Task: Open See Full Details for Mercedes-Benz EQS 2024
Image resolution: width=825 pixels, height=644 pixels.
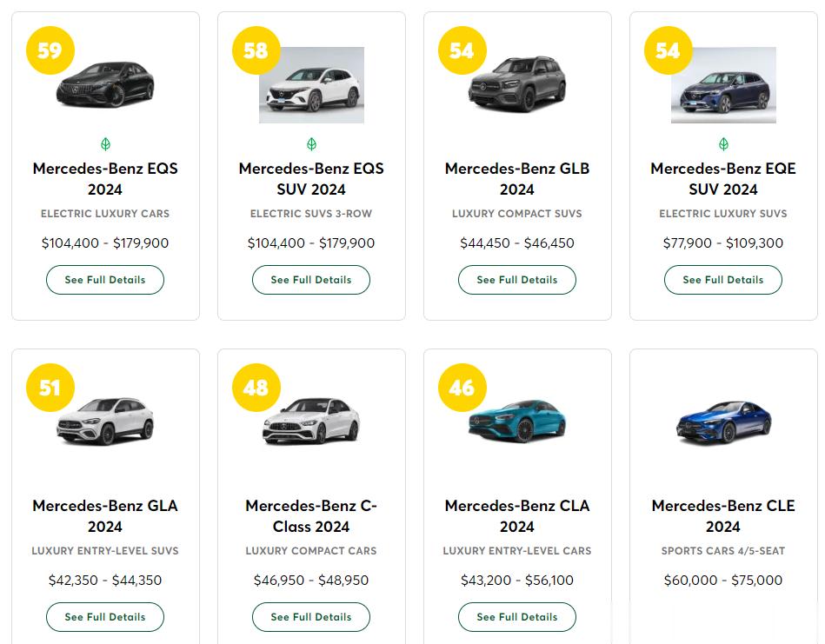Action: pyautogui.click(x=105, y=280)
